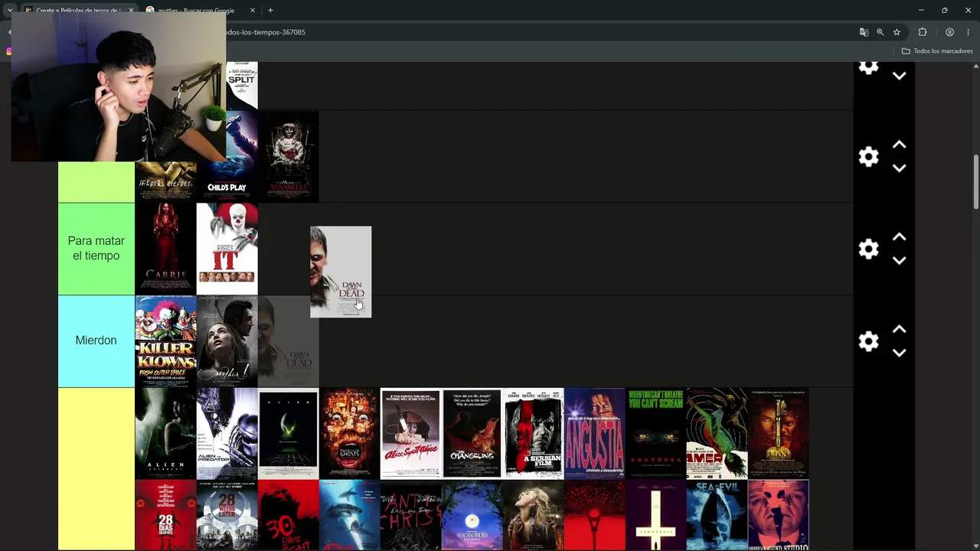Select the original Alien poster with green egg
The height and width of the screenshot is (551, 980).
(x=289, y=433)
